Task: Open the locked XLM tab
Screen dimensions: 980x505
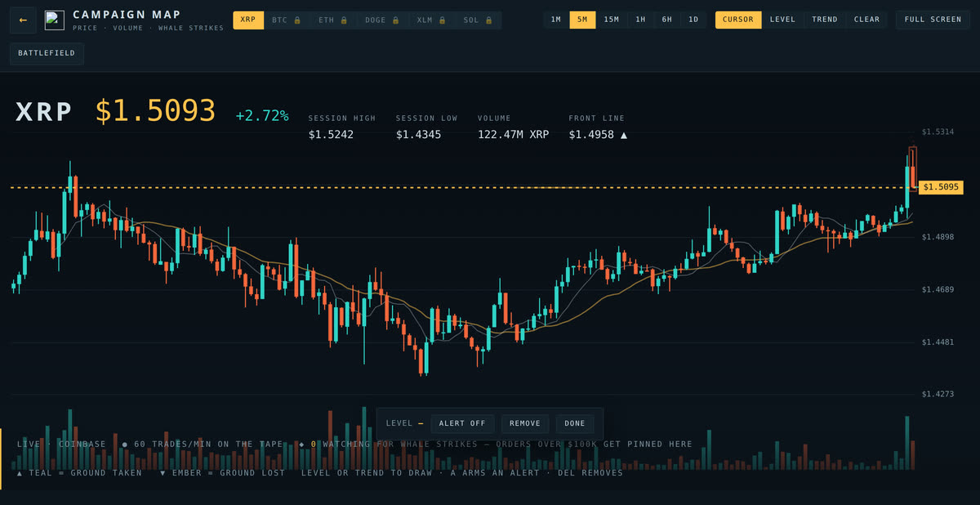Action: [x=431, y=20]
